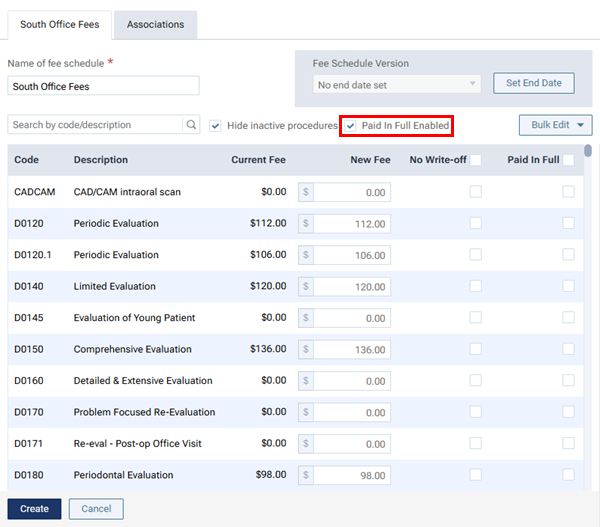Viewport: 600px width, 527px height.
Task: Click New Fee field for Comprehensive Evaluation
Action: click(x=351, y=350)
